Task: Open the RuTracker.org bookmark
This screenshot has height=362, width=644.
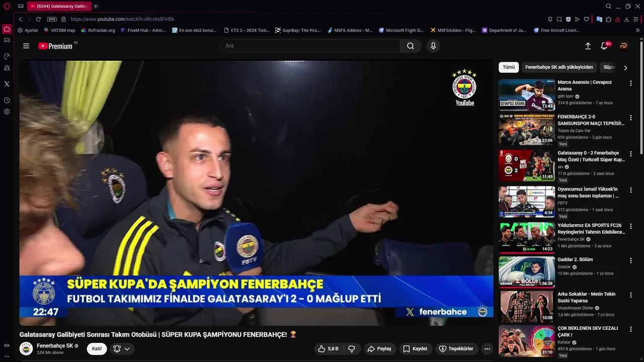Action: [x=98, y=30]
